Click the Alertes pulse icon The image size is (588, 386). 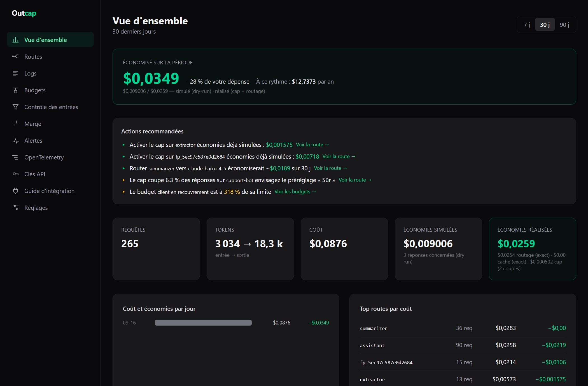[x=16, y=141]
